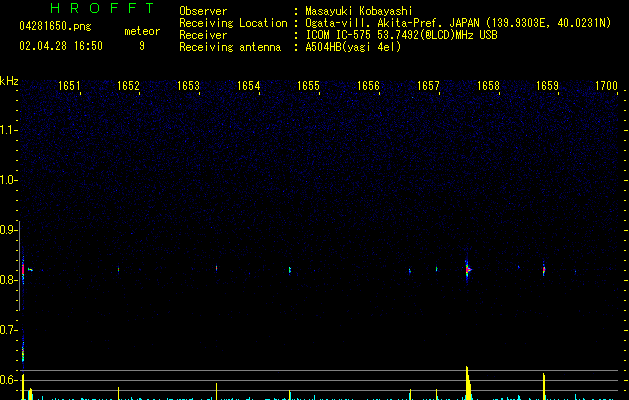Click the 1652 time axis label

[128, 86]
